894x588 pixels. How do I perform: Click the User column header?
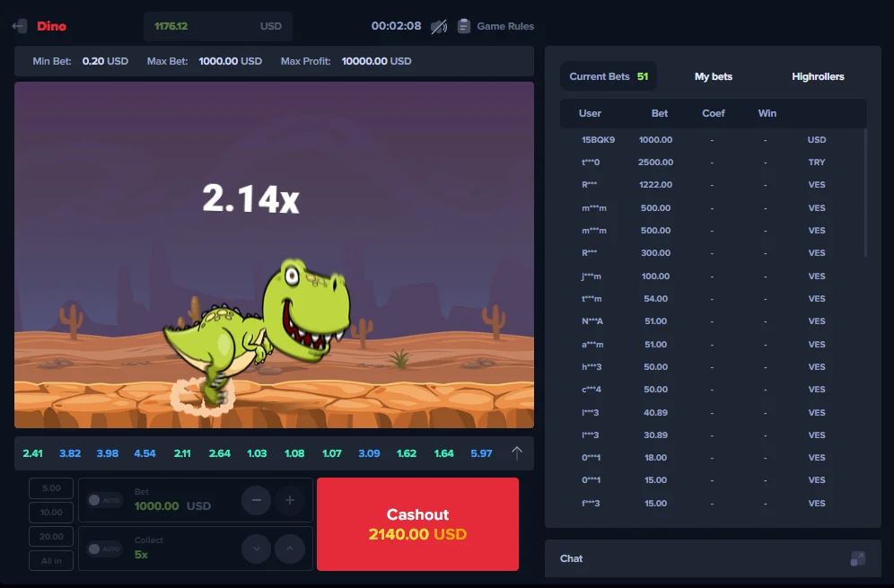point(590,113)
